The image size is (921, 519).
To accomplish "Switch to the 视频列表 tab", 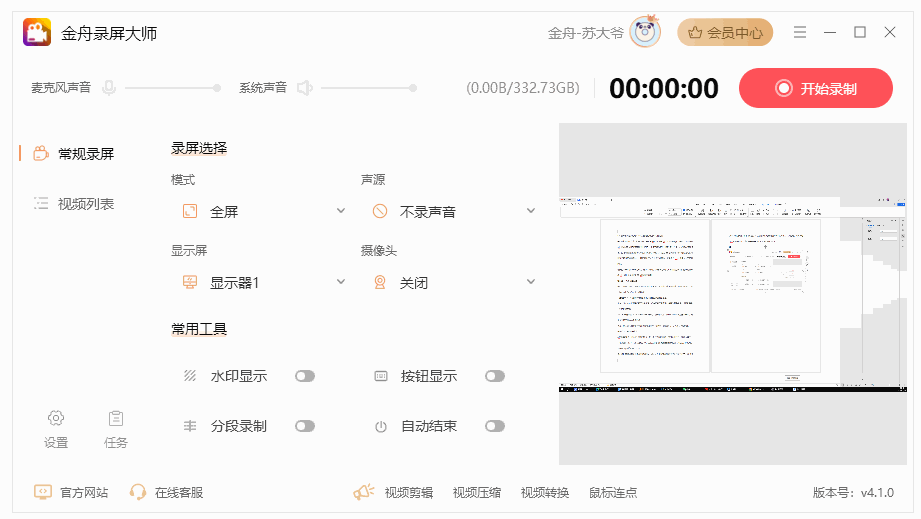I will pyautogui.click(x=73, y=204).
